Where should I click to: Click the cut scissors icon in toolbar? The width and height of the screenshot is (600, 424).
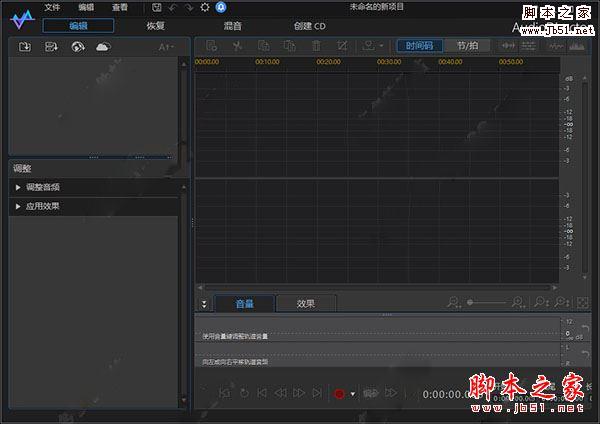click(237, 46)
